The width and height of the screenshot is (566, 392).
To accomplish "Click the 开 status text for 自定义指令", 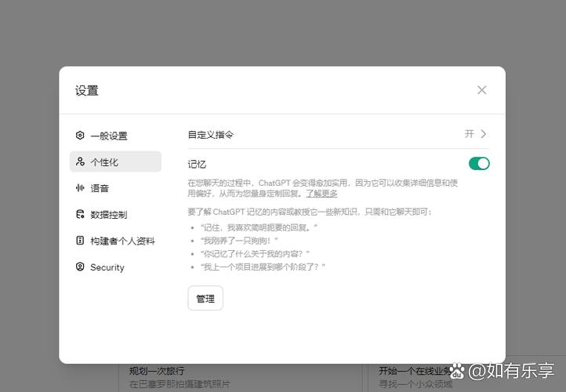I will (470, 134).
